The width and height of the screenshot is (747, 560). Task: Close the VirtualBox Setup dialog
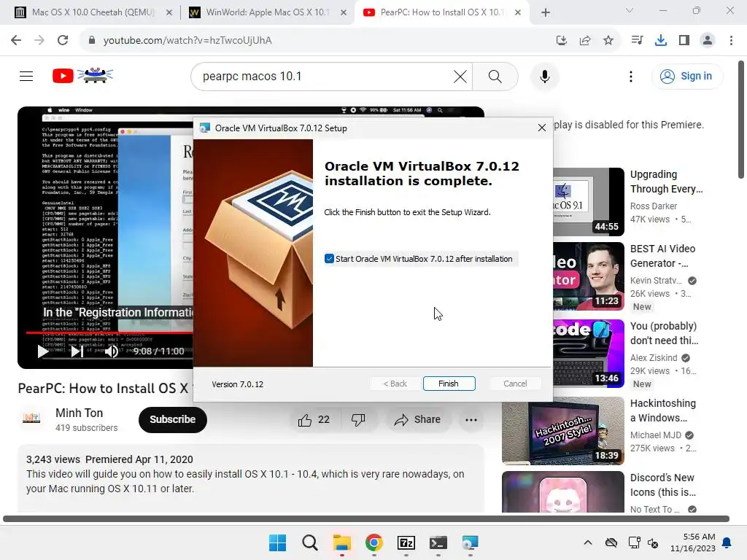click(x=542, y=128)
